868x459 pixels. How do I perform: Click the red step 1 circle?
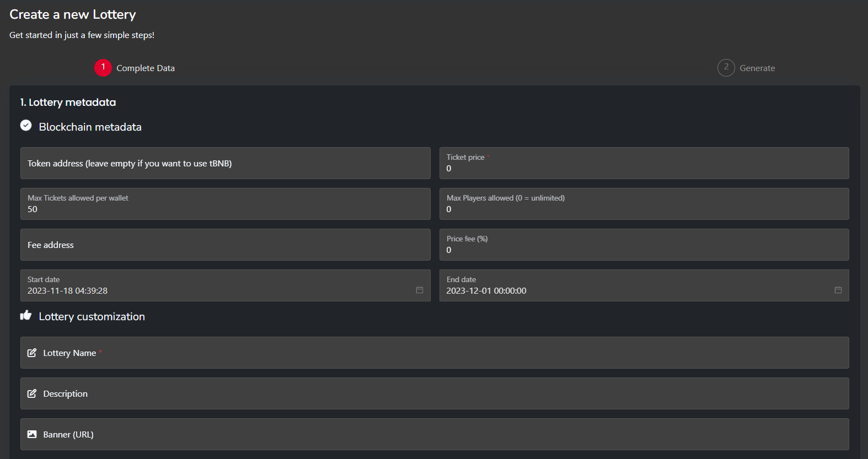(103, 68)
